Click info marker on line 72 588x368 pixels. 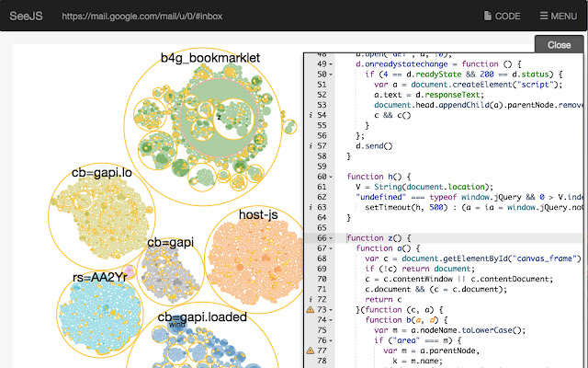(311, 300)
